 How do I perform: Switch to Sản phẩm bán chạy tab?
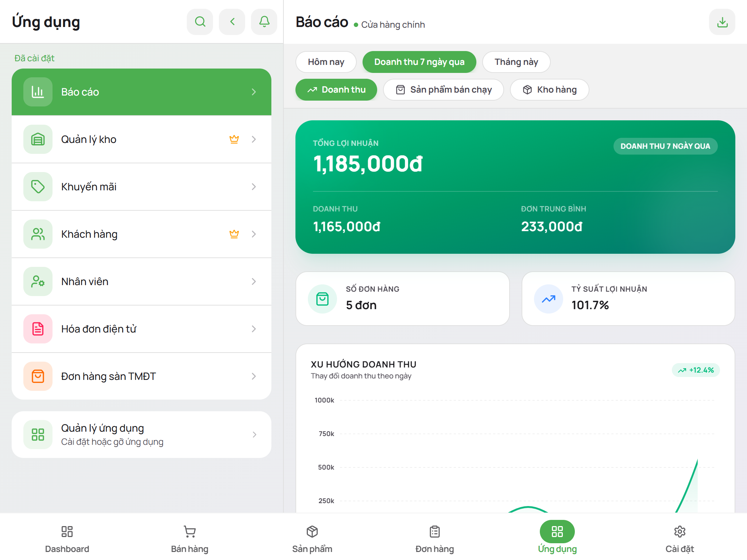coord(444,90)
